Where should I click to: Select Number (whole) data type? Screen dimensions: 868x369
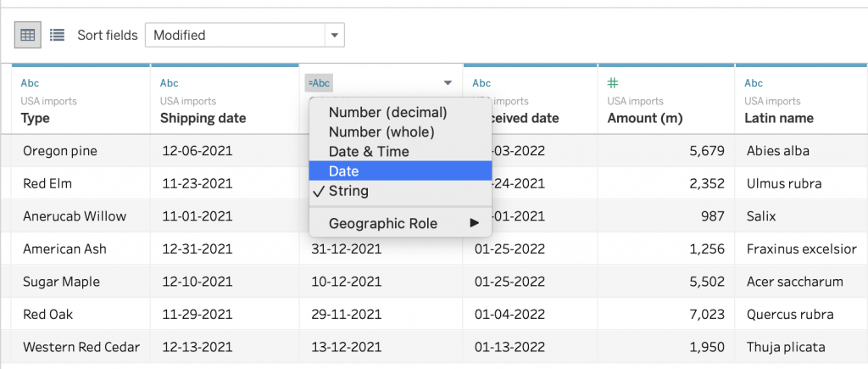pos(381,131)
